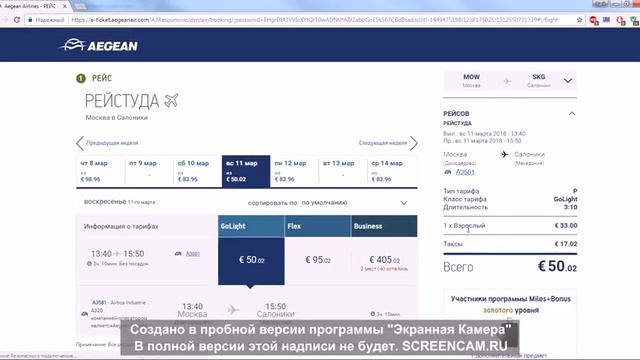This screenshot has height=360, width=640.
Task: Collapse the РЕЙСОВ summary section
Action: coord(572,114)
